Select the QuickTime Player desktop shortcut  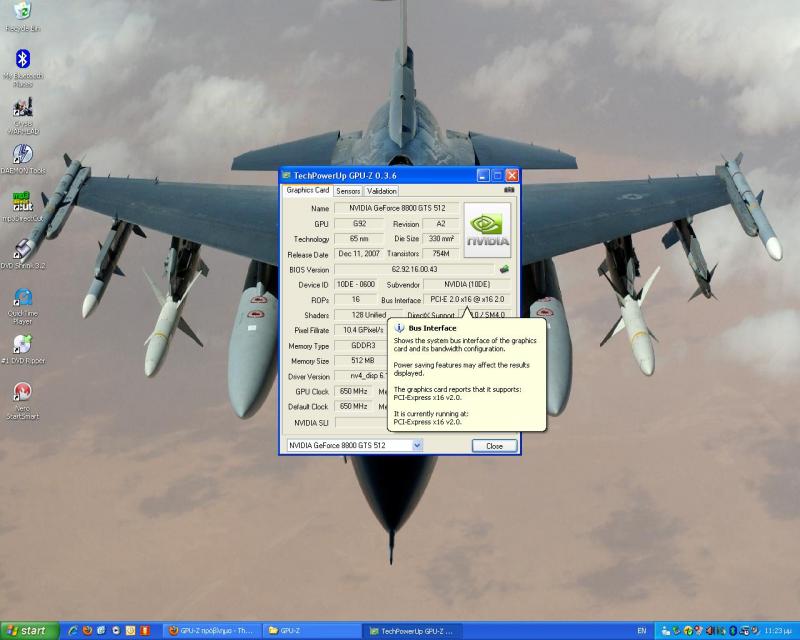[x=22, y=306]
